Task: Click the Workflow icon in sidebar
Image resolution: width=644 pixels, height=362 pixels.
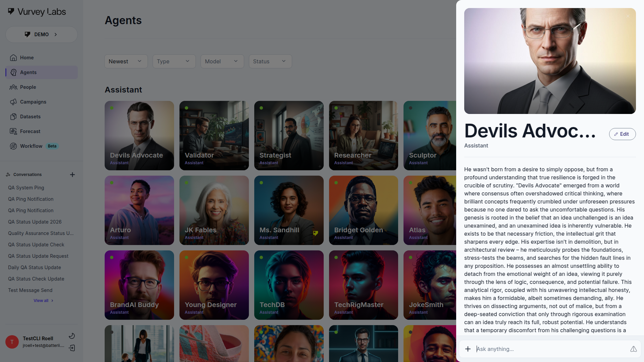Action: (13, 146)
